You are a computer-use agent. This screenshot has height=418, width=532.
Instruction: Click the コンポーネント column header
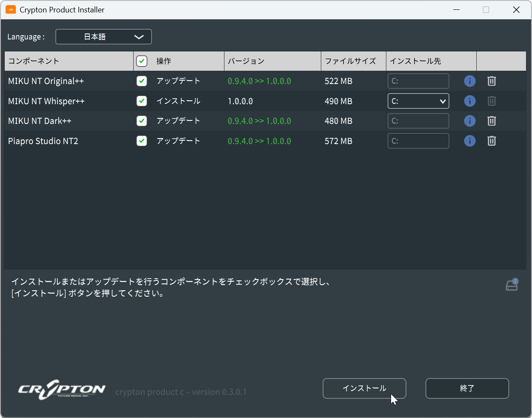click(x=69, y=61)
